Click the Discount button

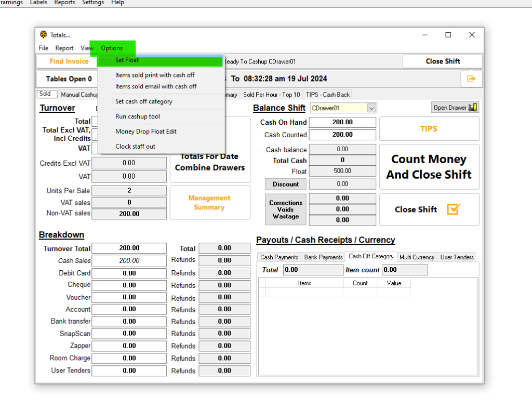coord(286,184)
